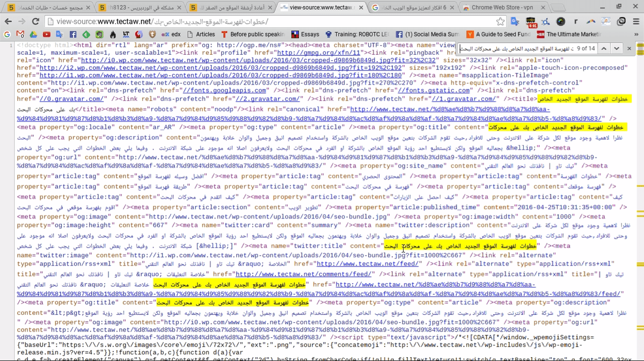Image resolution: width=644 pixels, height=361 pixels.
Task: Open '(1) Social Media Sum' bookmark
Action: [429, 34]
